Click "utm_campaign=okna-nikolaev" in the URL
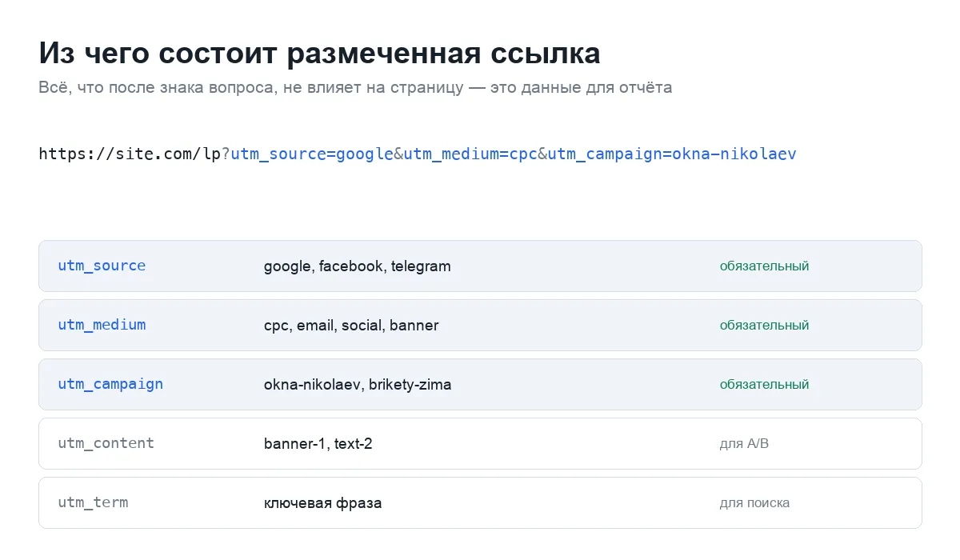 (672, 154)
